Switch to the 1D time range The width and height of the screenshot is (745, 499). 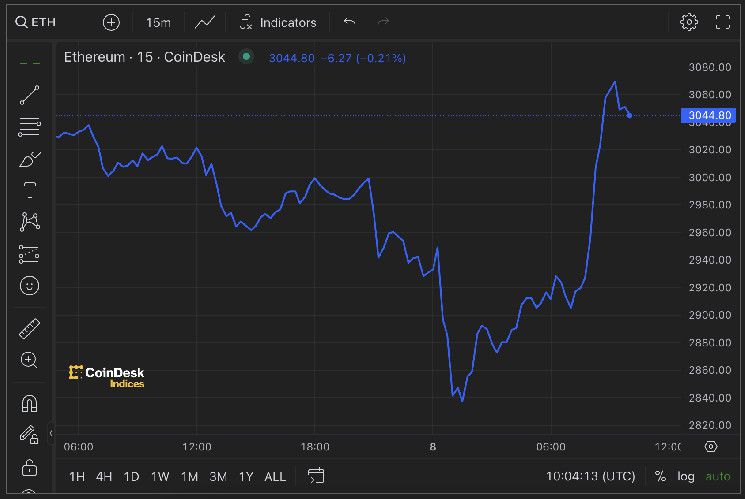131,476
